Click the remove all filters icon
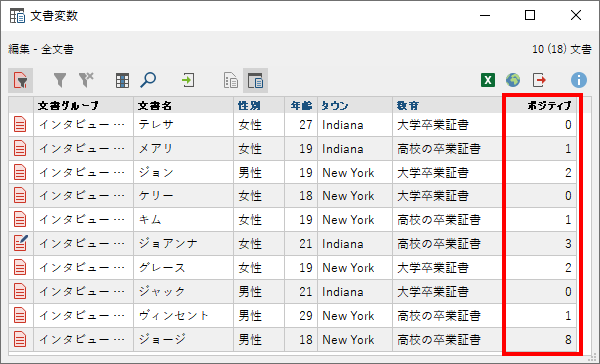This screenshot has width=600, height=364. (x=86, y=80)
